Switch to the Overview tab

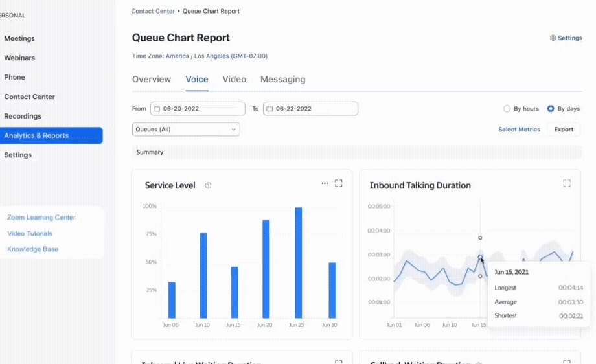pos(152,80)
